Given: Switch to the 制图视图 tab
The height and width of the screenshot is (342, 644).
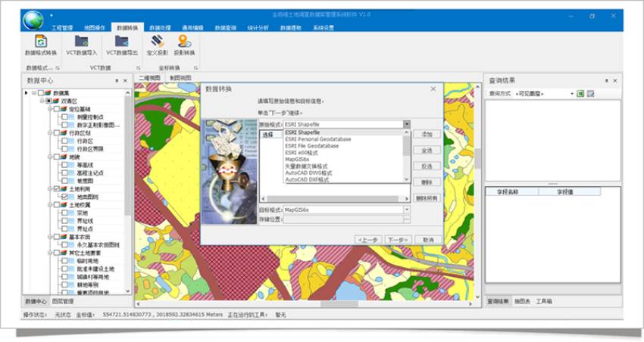Looking at the screenshot, I should point(180,77).
